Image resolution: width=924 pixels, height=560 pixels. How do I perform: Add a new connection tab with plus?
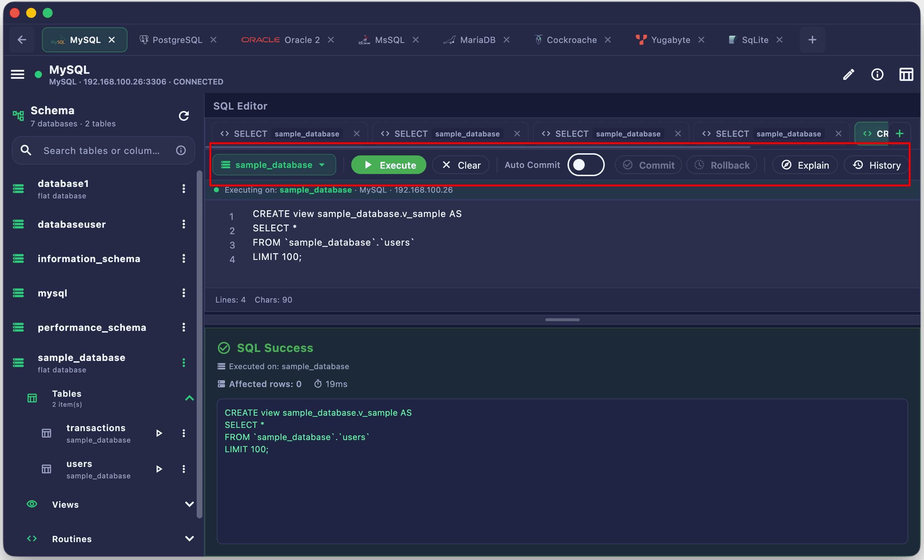coord(812,40)
